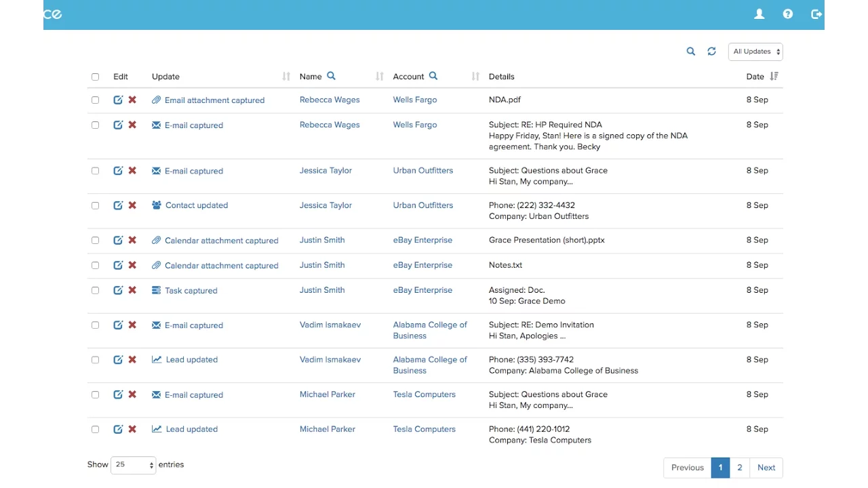Viewport: 868px width, 488px height.
Task: Go to page 2 of results
Action: pyautogui.click(x=739, y=468)
